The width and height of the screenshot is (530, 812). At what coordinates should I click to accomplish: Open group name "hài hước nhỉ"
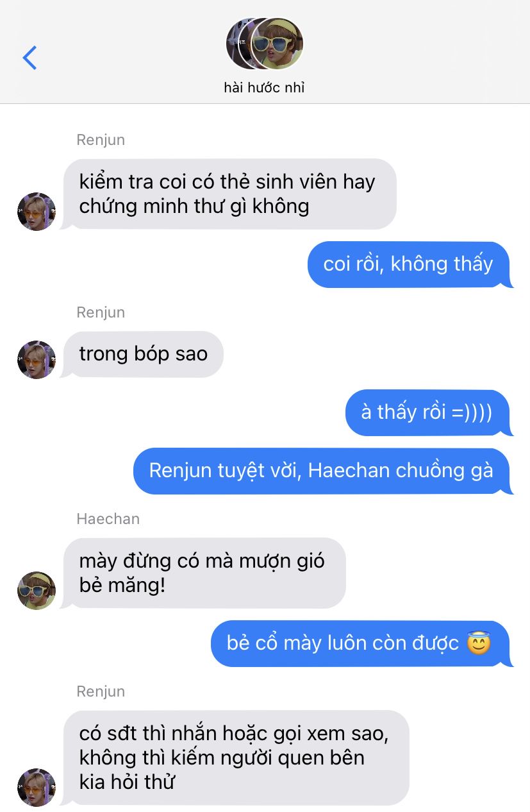pyautogui.click(x=264, y=88)
